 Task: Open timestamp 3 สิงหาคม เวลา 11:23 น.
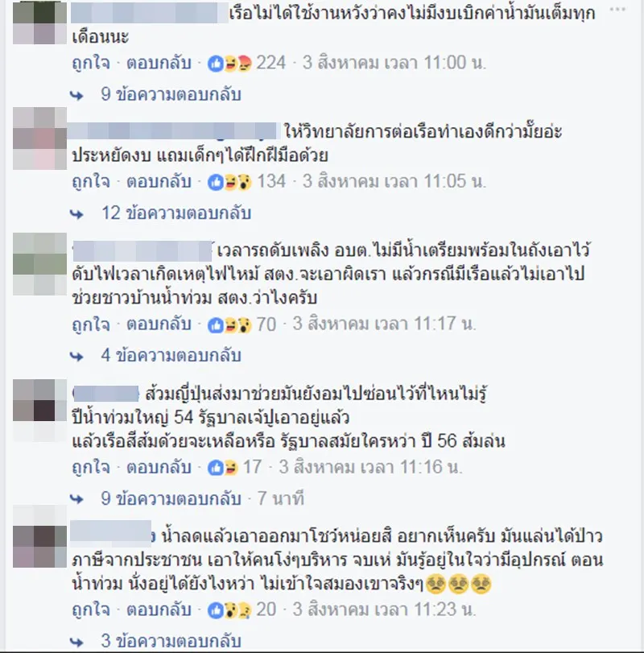(x=384, y=610)
